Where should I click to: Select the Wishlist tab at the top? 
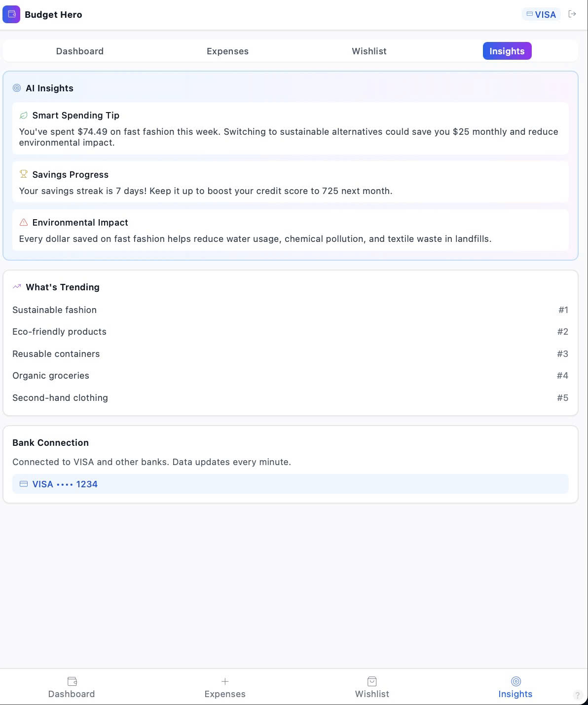(x=369, y=51)
